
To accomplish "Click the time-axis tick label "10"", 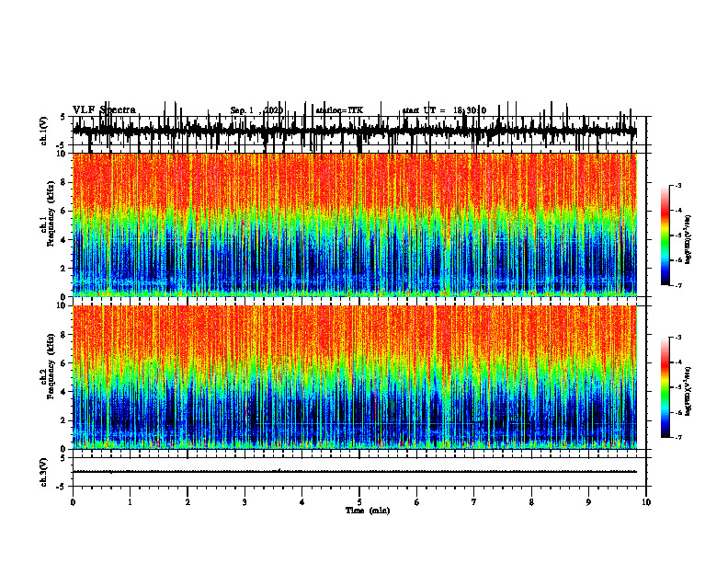I will point(646,501).
